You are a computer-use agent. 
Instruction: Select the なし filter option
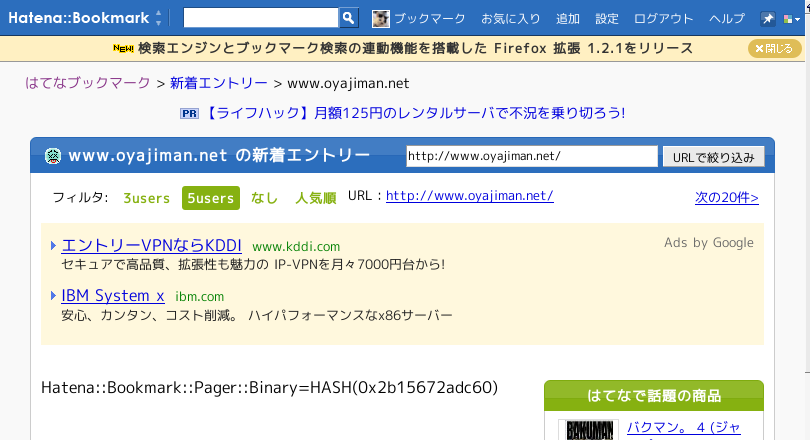click(x=265, y=198)
